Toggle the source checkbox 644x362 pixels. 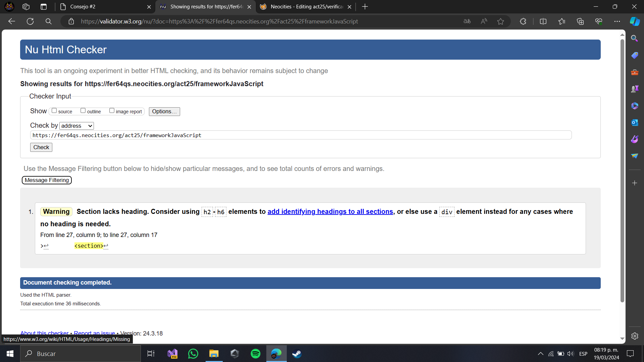click(54, 111)
